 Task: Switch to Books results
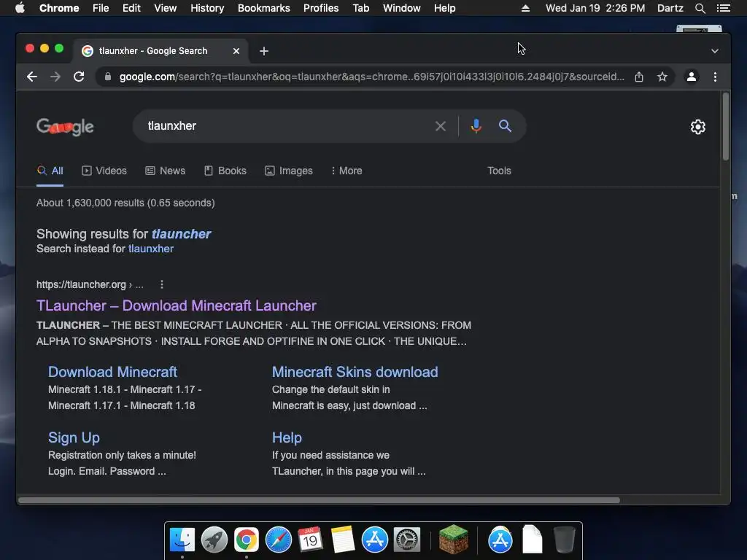tap(225, 171)
